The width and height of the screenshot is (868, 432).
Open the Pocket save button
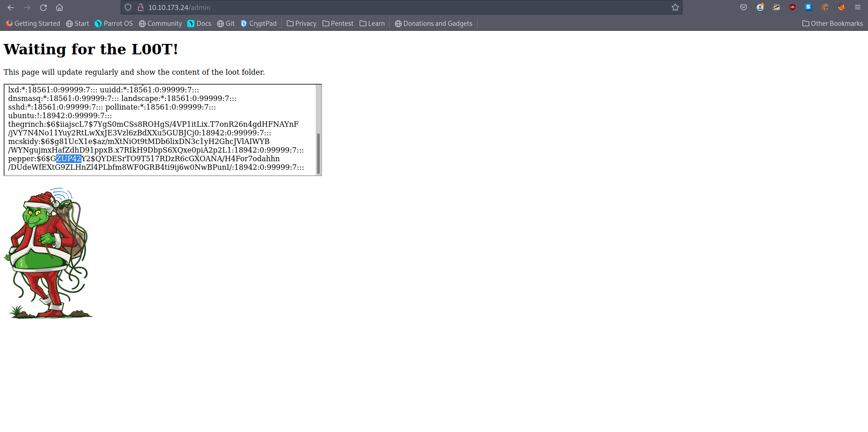pyautogui.click(x=744, y=8)
